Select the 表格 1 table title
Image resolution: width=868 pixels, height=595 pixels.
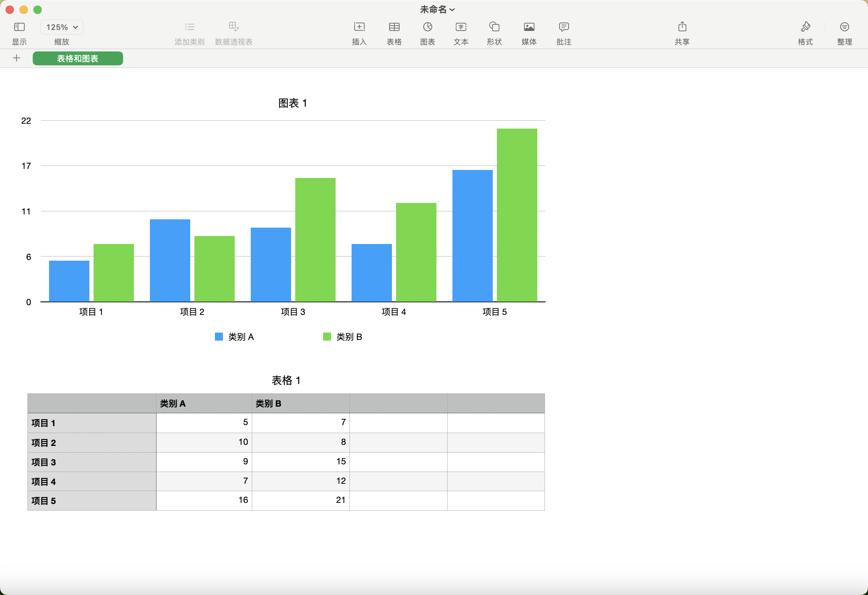tap(286, 380)
